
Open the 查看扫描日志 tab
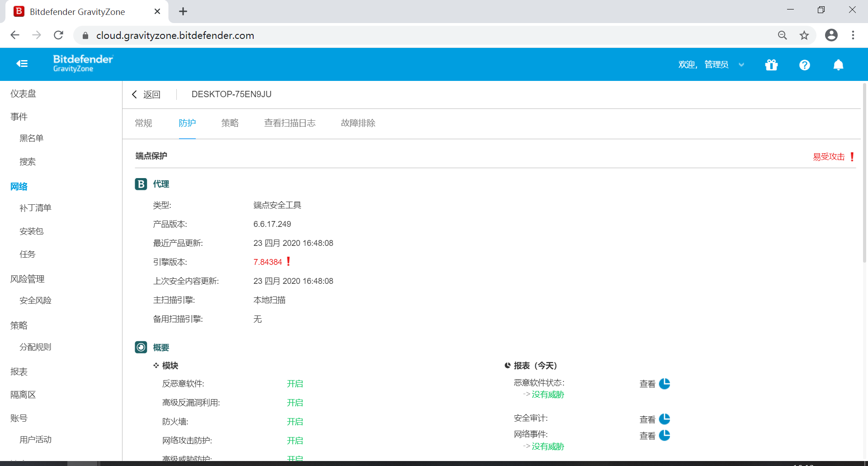290,123
